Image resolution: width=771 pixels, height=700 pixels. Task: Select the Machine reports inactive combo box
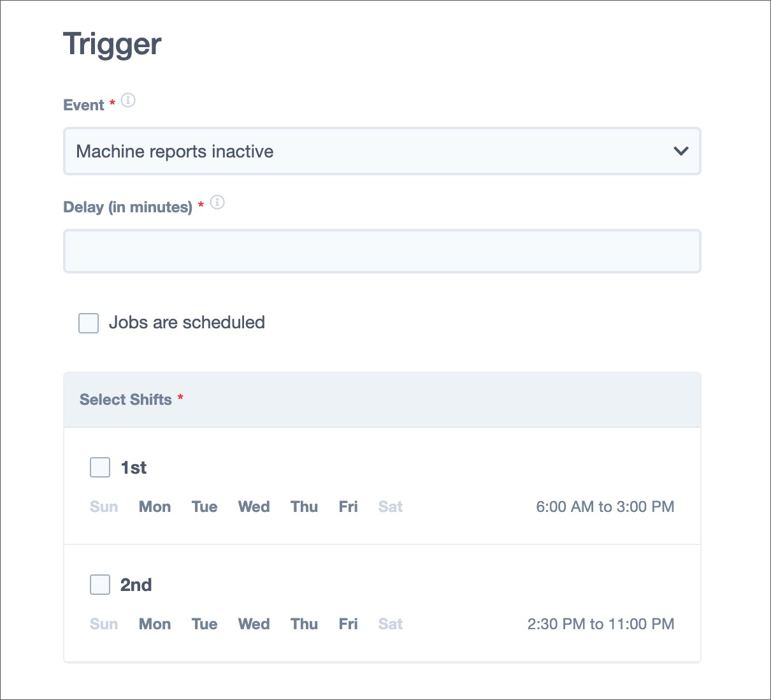(382, 151)
